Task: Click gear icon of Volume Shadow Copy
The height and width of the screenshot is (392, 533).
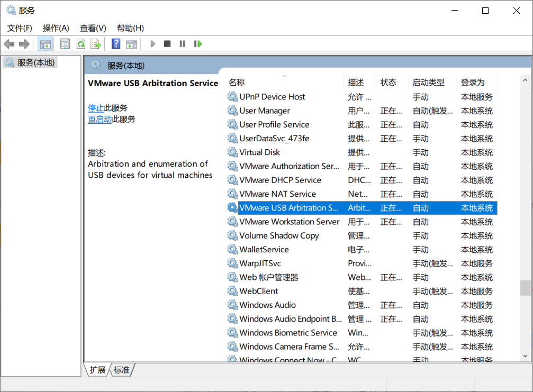Action: pyautogui.click(x=232, y=235)
